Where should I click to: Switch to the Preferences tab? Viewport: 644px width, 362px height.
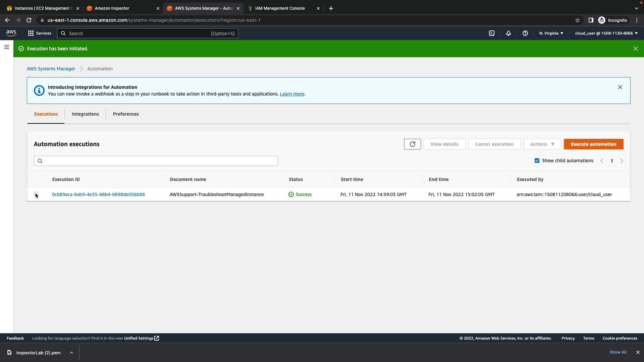pos(126,114)
